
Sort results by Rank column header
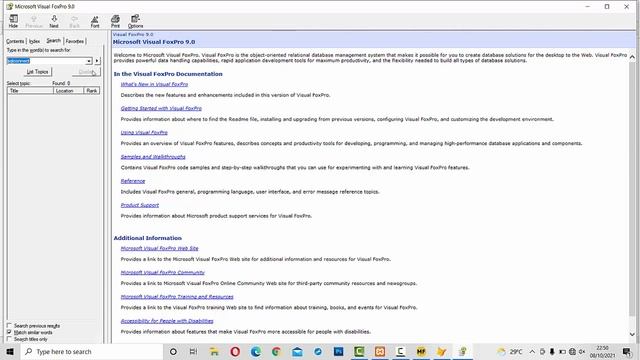pyautogui.click(x=92, y=91)
